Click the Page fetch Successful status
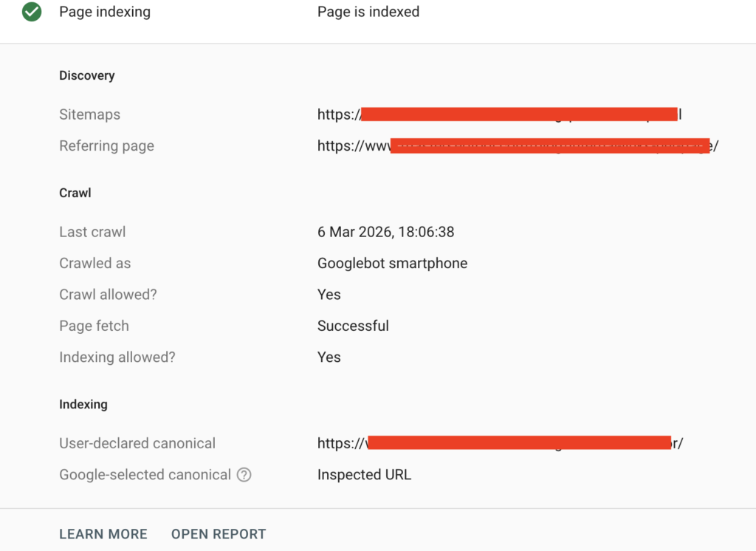756x551 pixels. (x=353, y=326)
